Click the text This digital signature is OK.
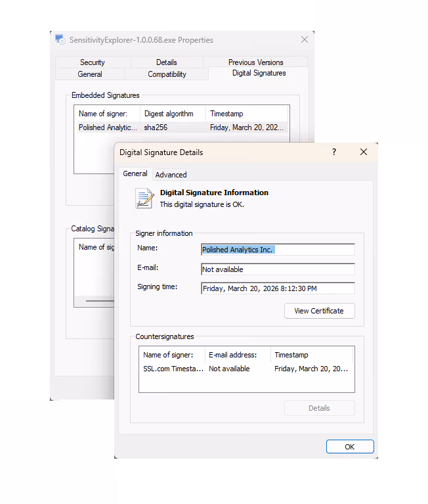Viewport: 428px width, 504px height. click(x=202, y=204)
